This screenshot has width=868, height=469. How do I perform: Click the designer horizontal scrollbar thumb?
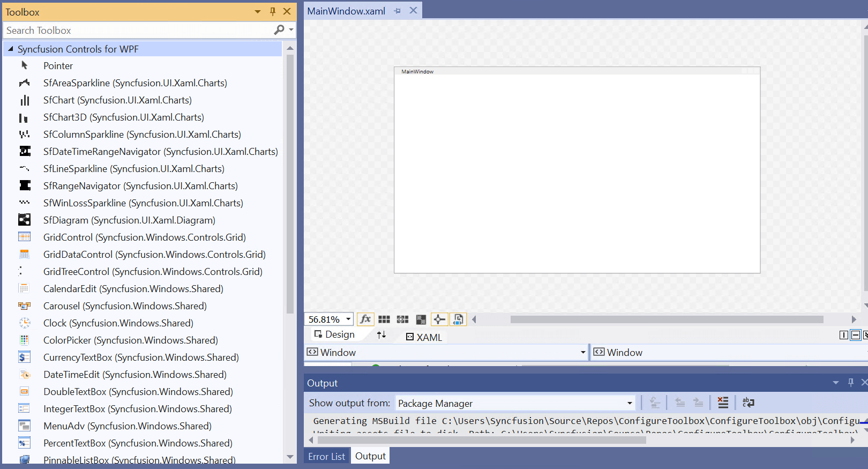(667, 319)
